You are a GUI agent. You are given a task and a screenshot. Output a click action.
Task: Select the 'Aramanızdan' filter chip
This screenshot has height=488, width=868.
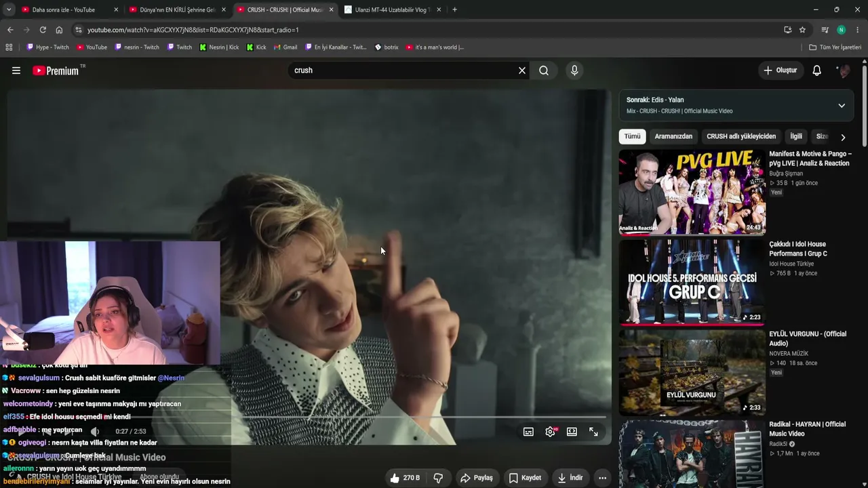tap(673, 136)
